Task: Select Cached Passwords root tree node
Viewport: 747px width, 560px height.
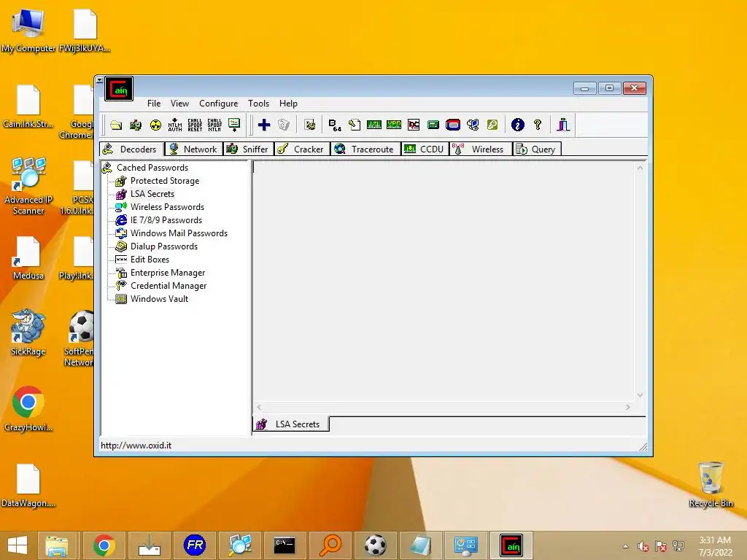Action: pos(152,168)
